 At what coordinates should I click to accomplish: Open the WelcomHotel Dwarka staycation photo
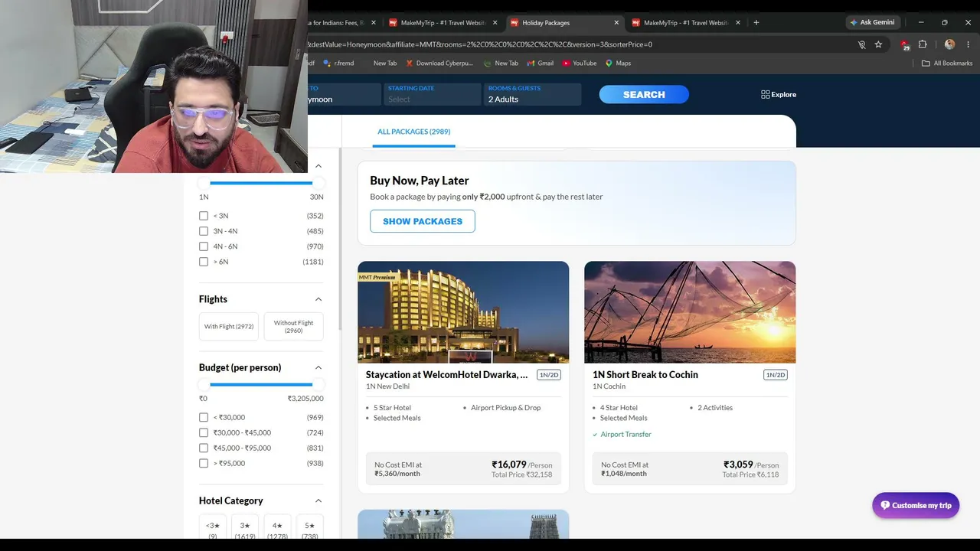click(x=463, y=312)
